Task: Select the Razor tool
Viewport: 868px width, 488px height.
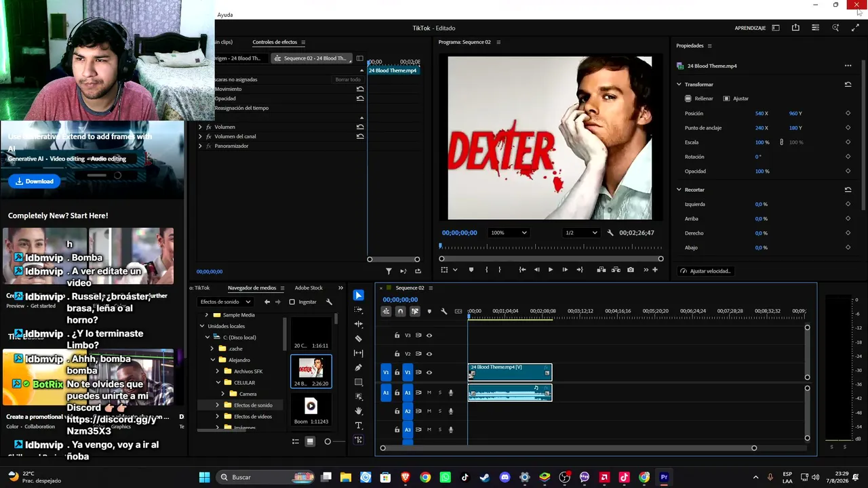Action: pos(358,339)
